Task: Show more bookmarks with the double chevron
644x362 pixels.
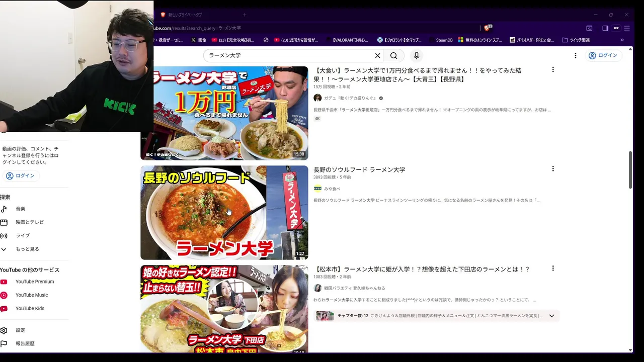Action: coord(622,40)
